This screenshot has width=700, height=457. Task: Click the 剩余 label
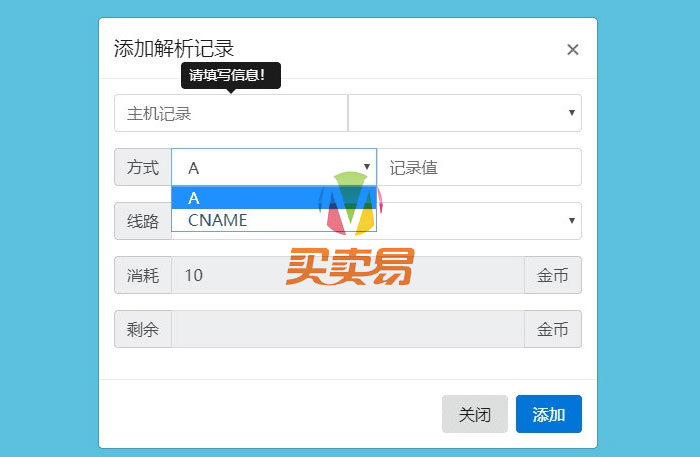coord(143,329)
